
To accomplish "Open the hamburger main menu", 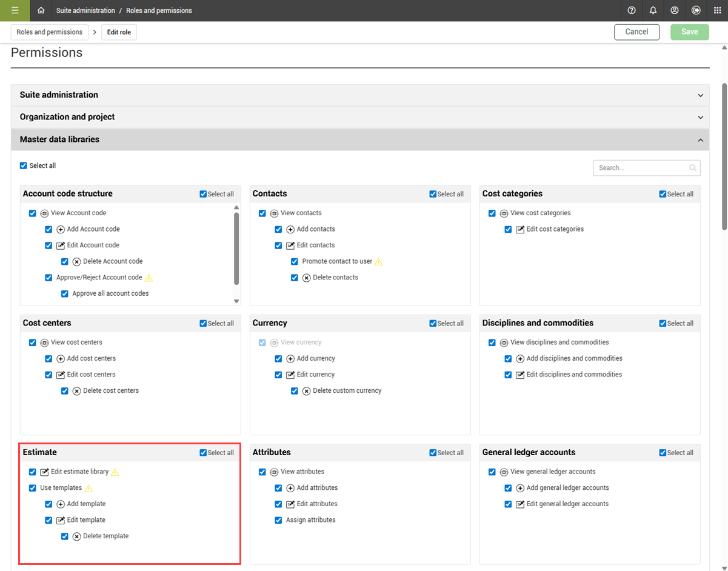I will tap(15, 10).
